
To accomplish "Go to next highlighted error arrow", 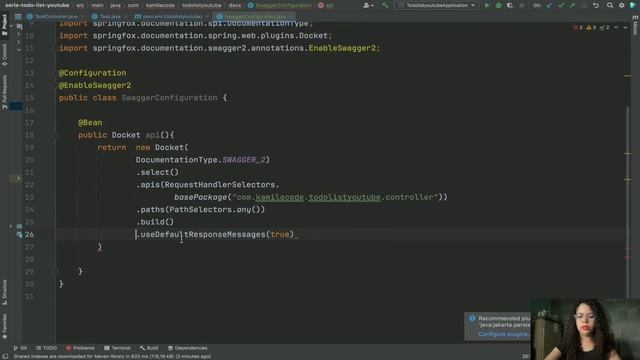I will click(625, 27).
